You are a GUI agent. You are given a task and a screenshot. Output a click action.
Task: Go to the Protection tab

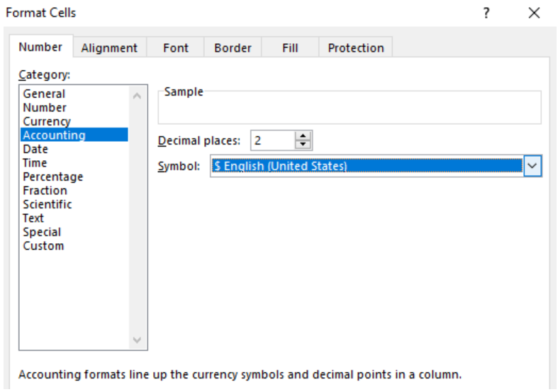coord(356,47)
